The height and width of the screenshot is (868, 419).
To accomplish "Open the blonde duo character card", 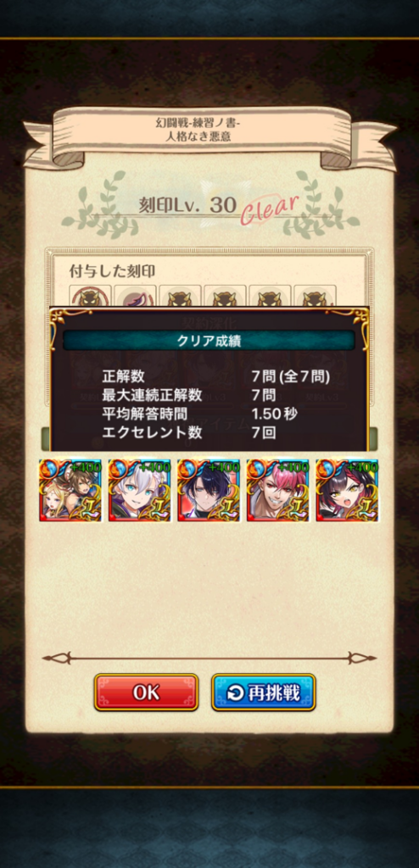I will coord(70,490).
